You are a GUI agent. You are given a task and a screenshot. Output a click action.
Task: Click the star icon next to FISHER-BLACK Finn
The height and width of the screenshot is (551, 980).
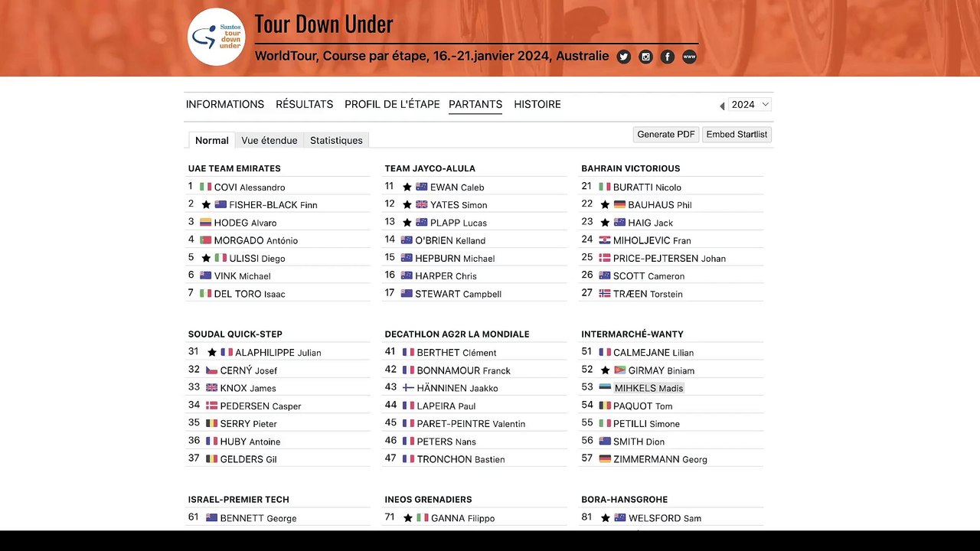[x=206, y=204]
